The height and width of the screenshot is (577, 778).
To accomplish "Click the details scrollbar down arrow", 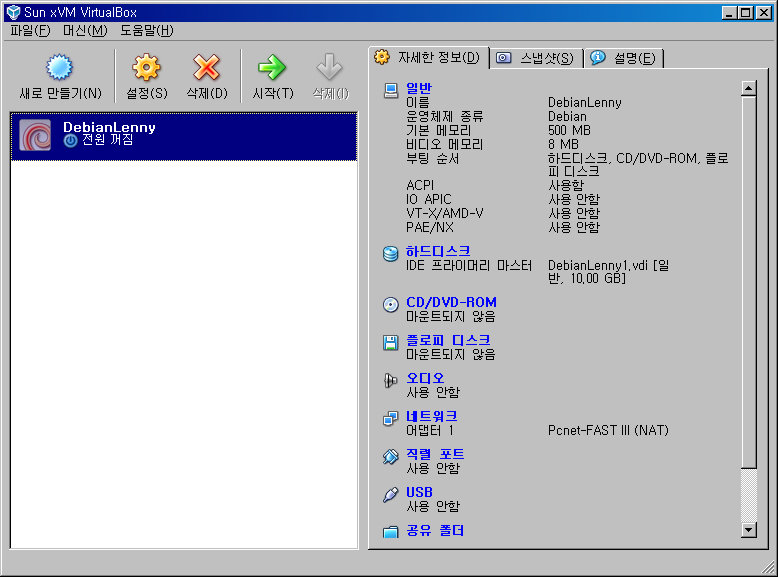I will pyautogui.click(x=749, y=529).
